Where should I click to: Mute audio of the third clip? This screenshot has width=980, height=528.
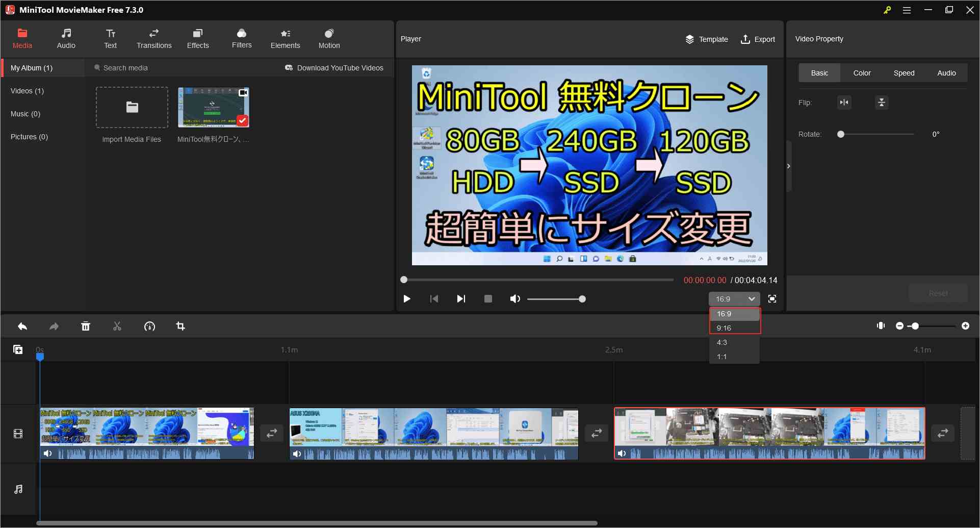coord(622,454)
